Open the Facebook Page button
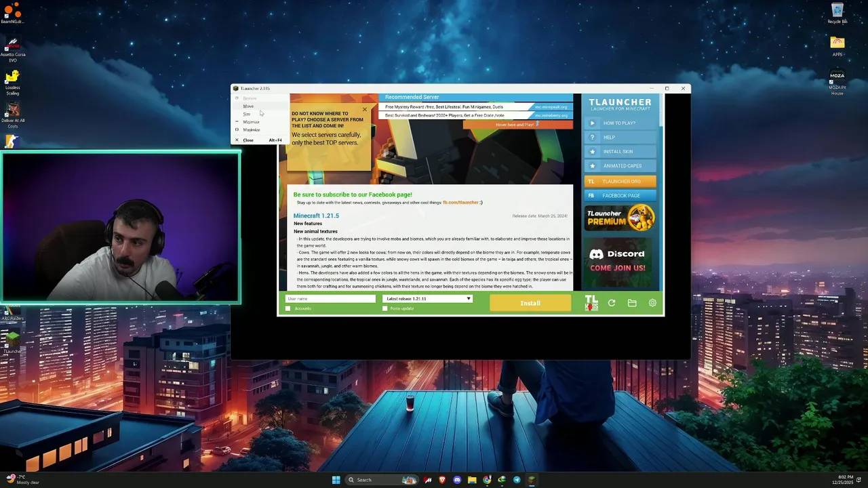 tap(620, 196)
